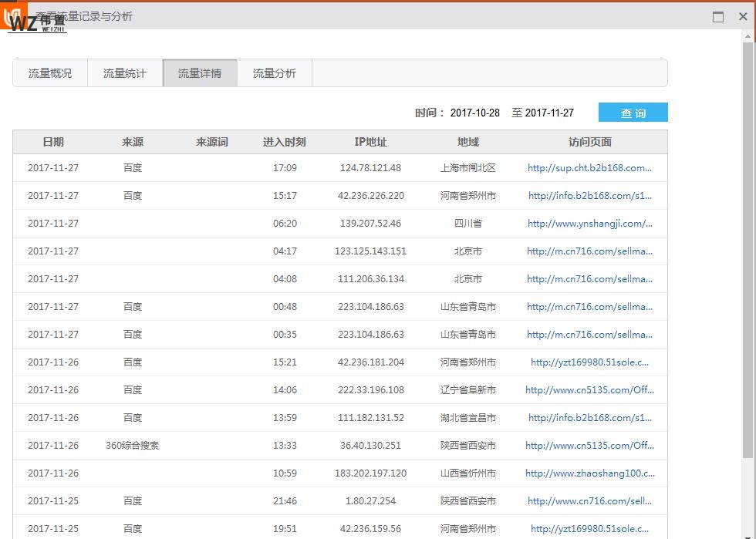
Task: Switch to the 流量概况 tab
Action: [x=50, y=73]
